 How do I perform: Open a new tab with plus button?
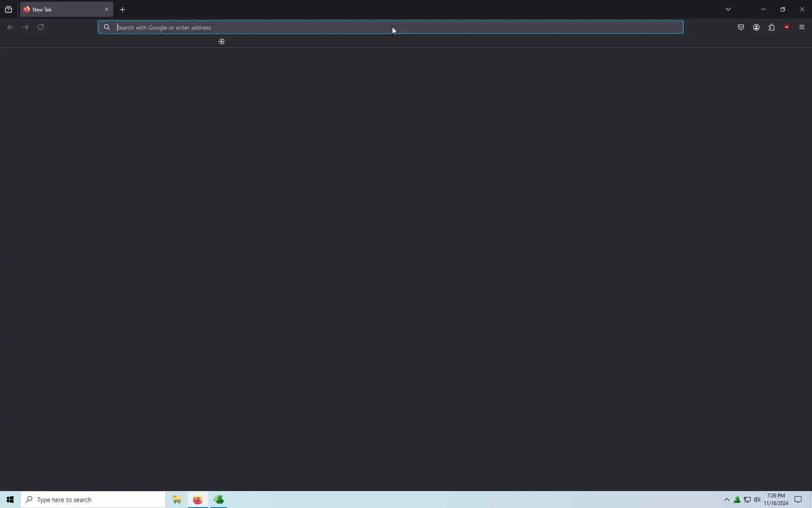123,9
